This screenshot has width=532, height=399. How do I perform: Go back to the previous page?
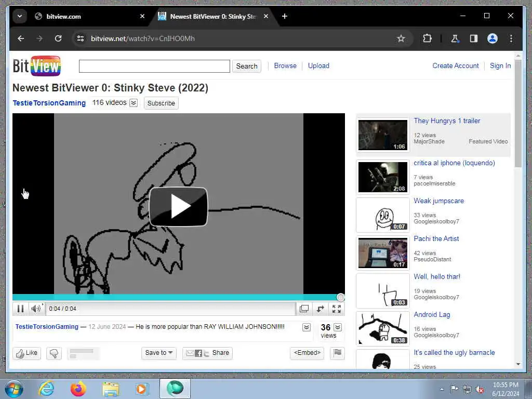tap(21, 38)
